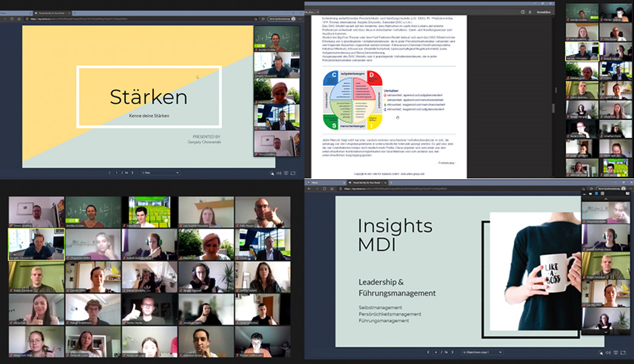The height and width of the screenshot is (364, 634).
Task: Open the presenter view under the Insights MDI slide
Action: [x=616, y=353]
